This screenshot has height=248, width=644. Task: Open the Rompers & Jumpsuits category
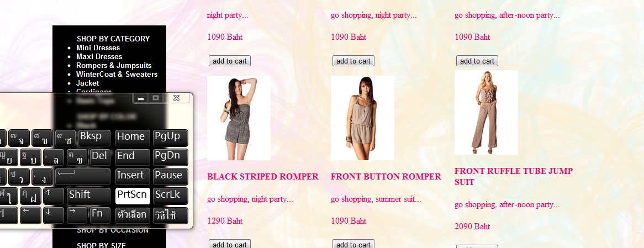tap(114, 65)
